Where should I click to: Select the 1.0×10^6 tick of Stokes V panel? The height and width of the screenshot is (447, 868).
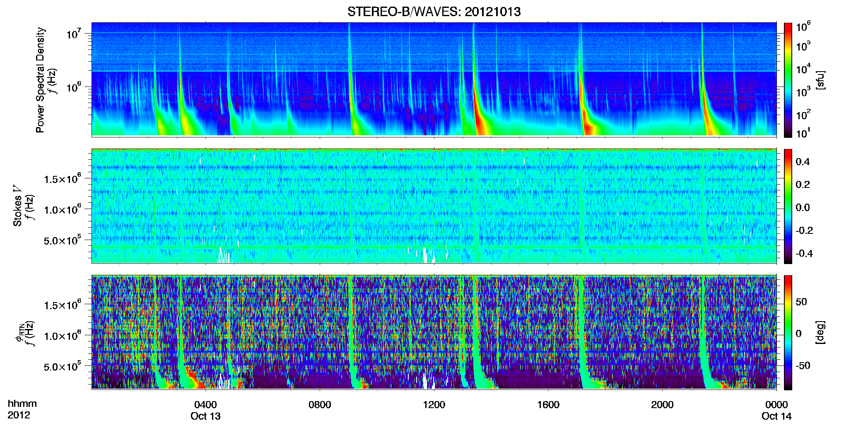(x=63, y=209)
